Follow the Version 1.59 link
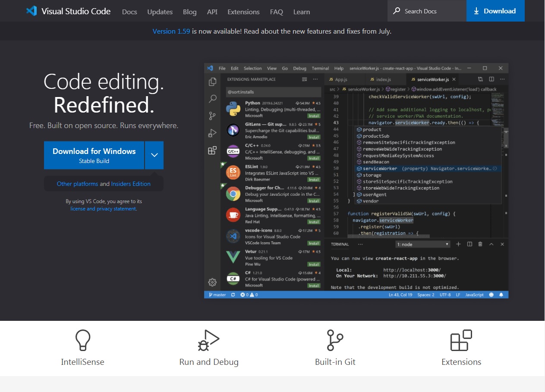The width and height of the screenshot is (545, 392). [x=171, y=31]
